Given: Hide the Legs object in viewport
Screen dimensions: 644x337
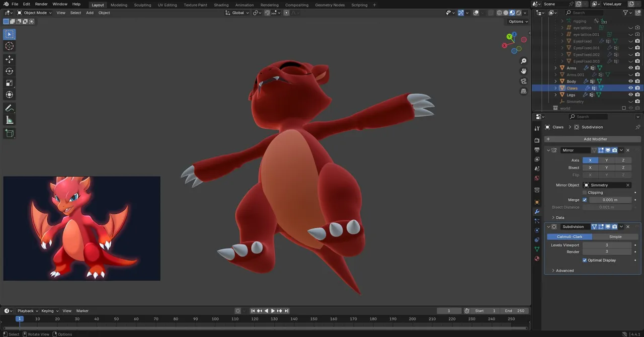Looking at the screenshot, I should [x=630, y=95].
